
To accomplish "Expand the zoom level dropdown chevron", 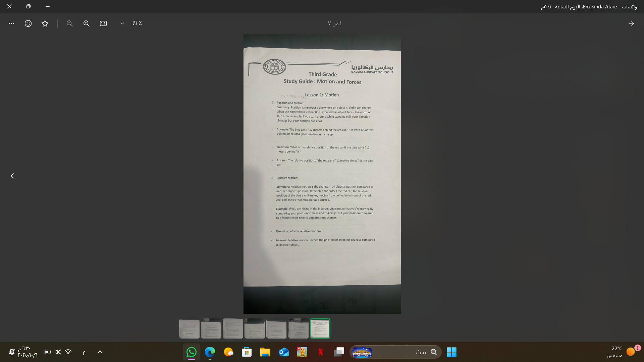I will [122, 23].
